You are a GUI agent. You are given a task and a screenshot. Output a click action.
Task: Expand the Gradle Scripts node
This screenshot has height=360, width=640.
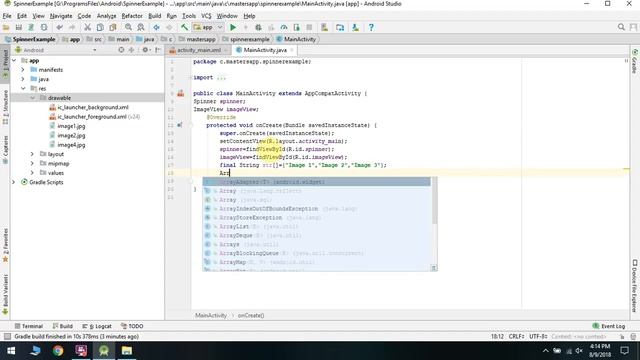14,182
